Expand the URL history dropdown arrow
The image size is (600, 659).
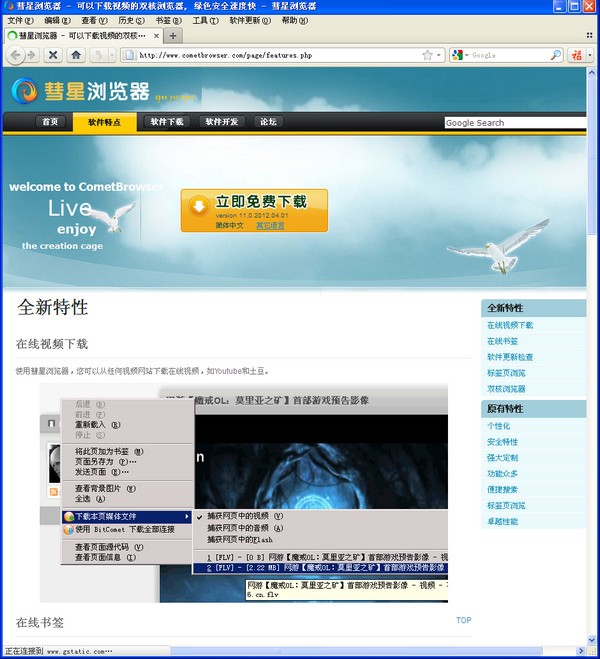coord(439,55)
